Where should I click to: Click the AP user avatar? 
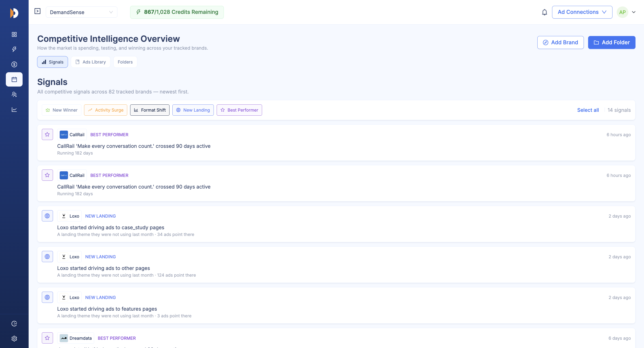[622, 12]
